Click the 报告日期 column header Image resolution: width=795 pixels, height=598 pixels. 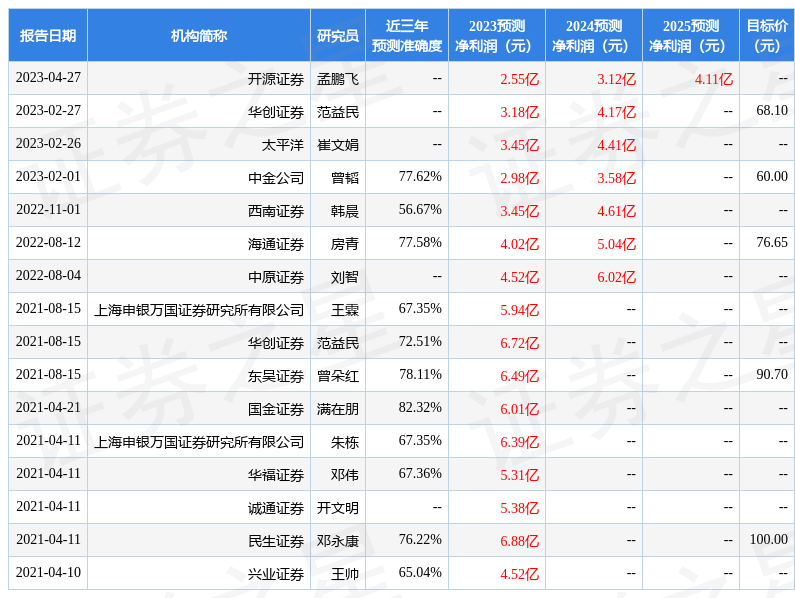(48, 36)
